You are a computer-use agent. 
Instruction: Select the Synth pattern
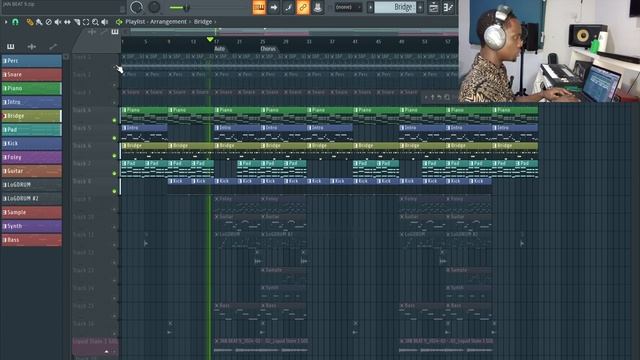[31, 226]
